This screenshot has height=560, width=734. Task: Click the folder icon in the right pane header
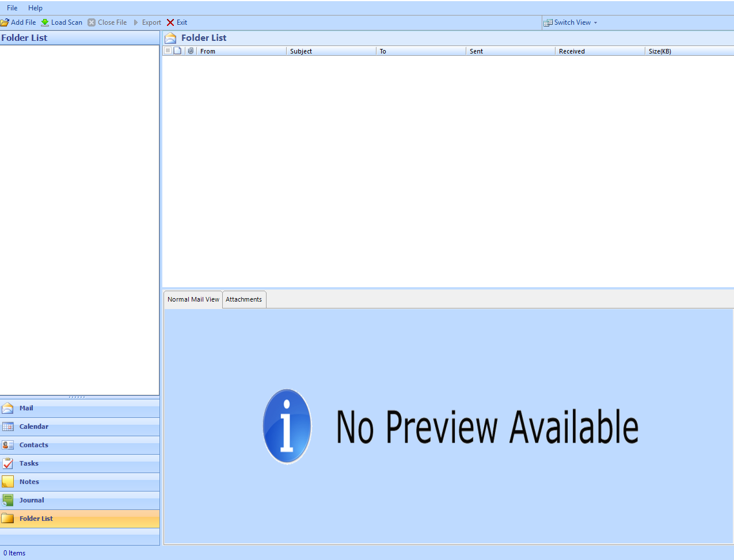pyautogui.click(x=170, y=38)
